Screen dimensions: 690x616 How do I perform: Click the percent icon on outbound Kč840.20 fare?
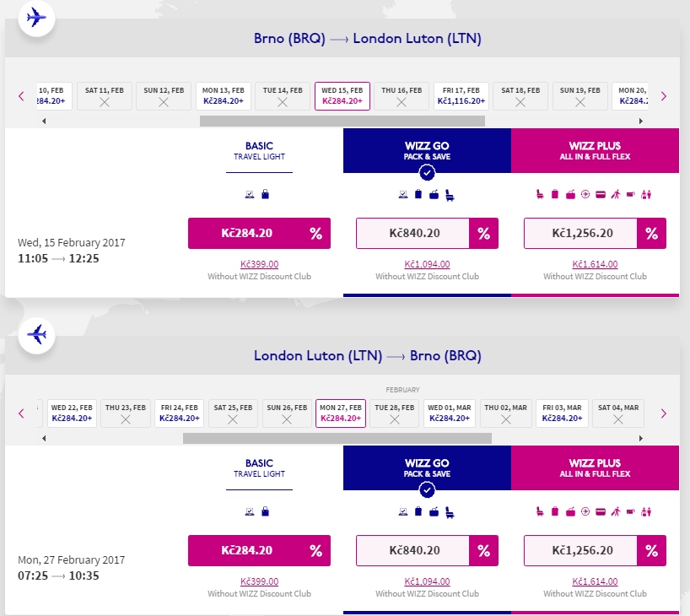(x=483, y=233)
